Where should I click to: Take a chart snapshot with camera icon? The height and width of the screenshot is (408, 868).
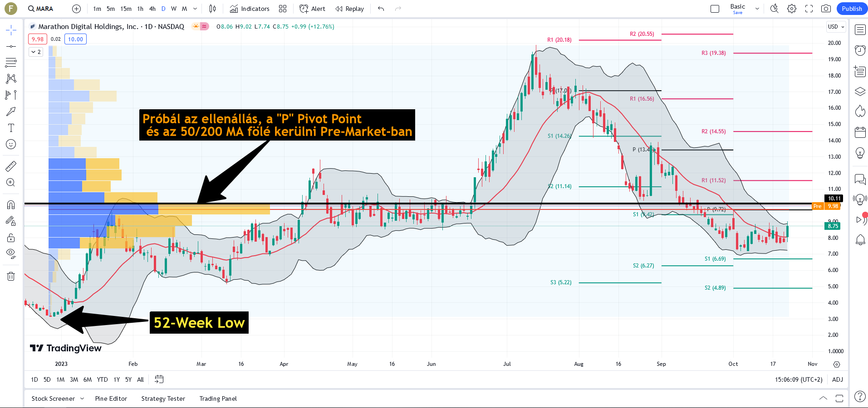click(826, 9)
